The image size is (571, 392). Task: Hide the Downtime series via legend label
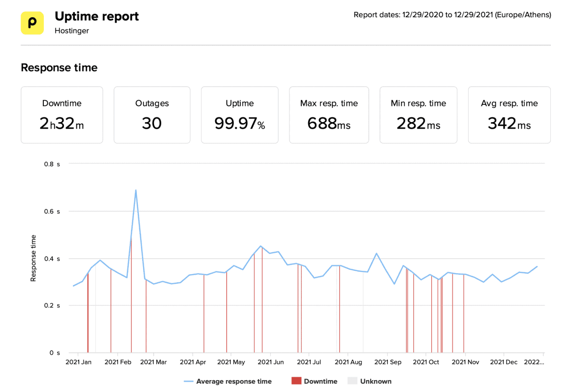(320, 381)
